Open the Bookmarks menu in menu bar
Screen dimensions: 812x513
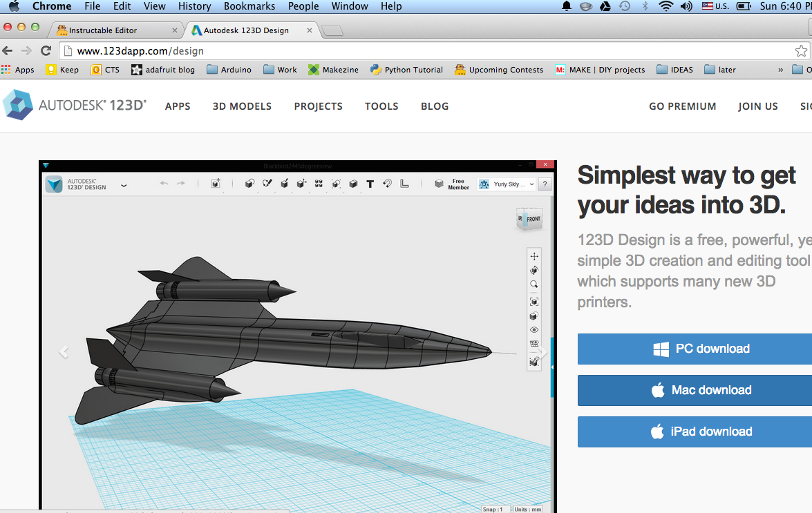coord(249,6)
